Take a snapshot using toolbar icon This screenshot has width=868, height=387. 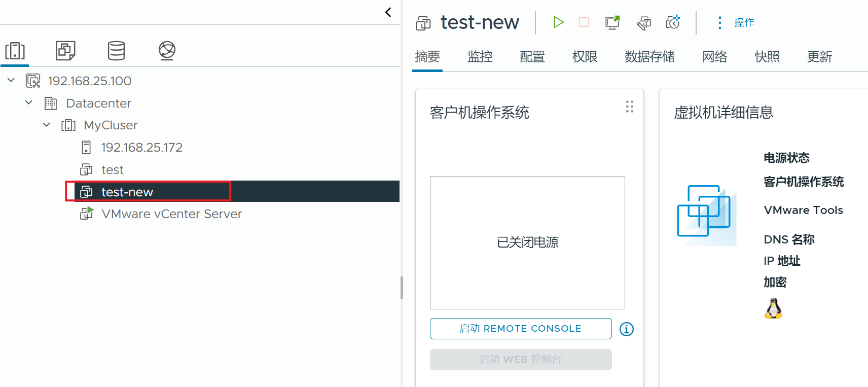[x=673, y=22]
